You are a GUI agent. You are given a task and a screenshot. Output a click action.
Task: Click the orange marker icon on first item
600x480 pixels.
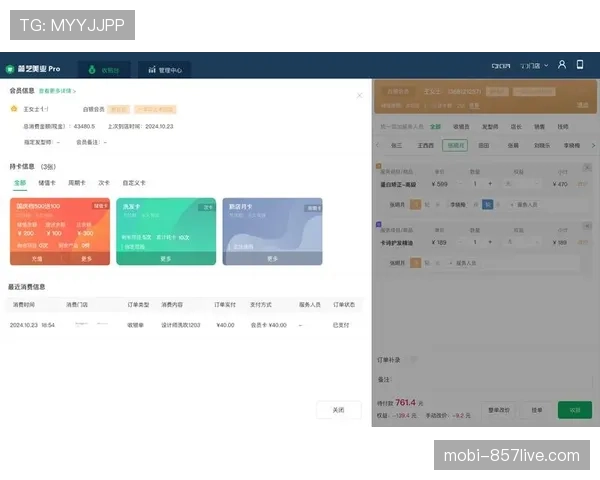(378, 166)
